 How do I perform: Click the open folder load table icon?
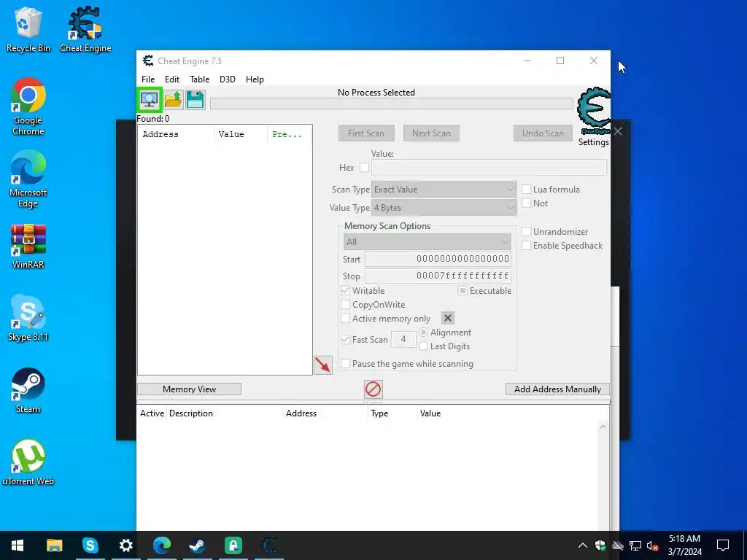tap(174, 99)
